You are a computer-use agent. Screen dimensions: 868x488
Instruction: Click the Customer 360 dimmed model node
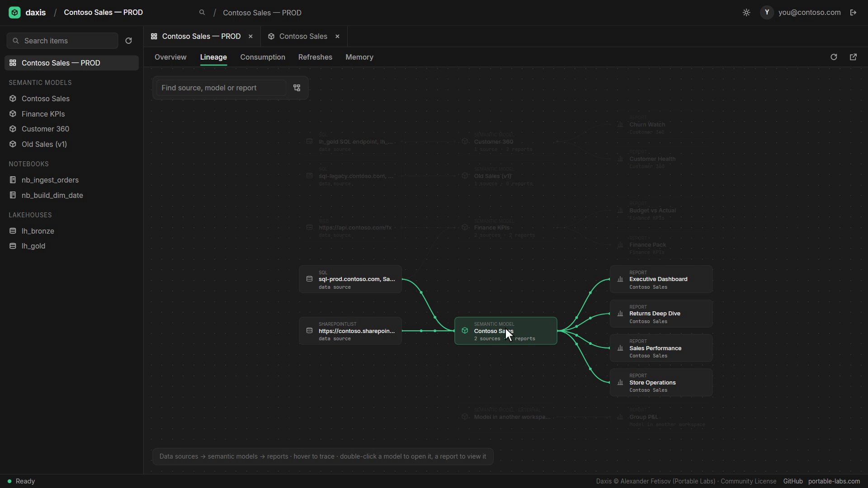tap(506, 141)
